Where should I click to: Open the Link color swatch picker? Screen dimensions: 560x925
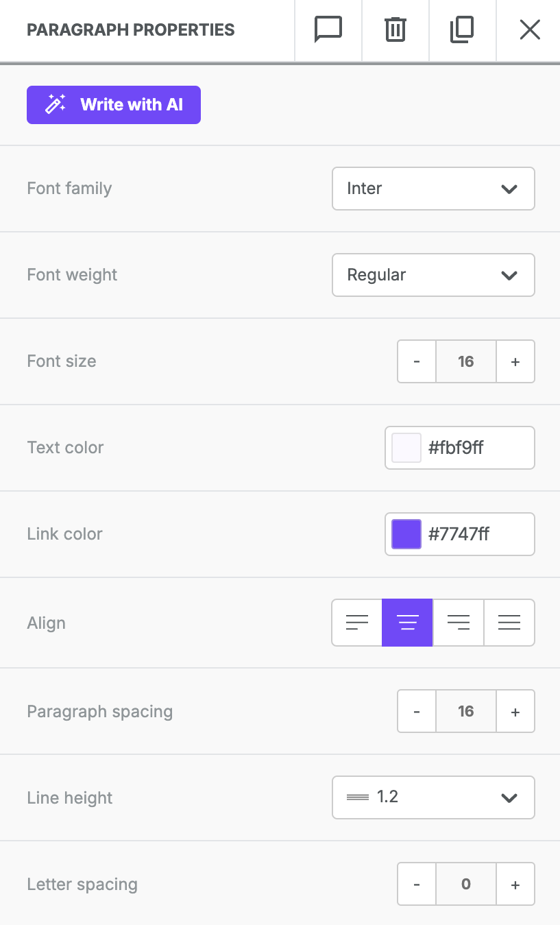406,534
